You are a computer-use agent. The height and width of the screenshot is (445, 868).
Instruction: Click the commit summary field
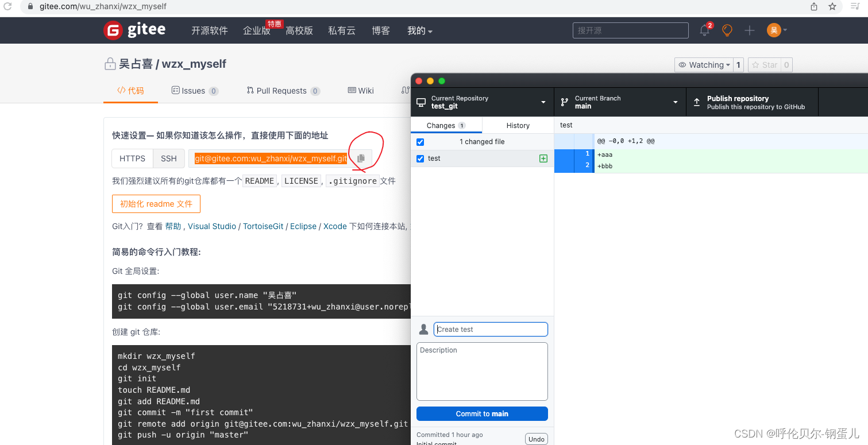491,329
